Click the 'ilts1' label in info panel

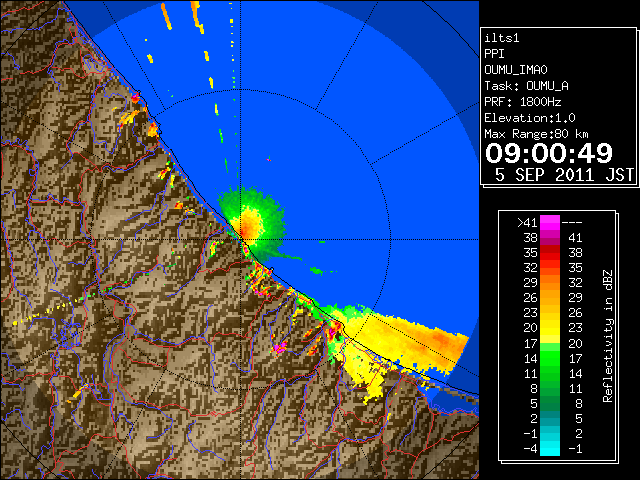pos(502,38)
